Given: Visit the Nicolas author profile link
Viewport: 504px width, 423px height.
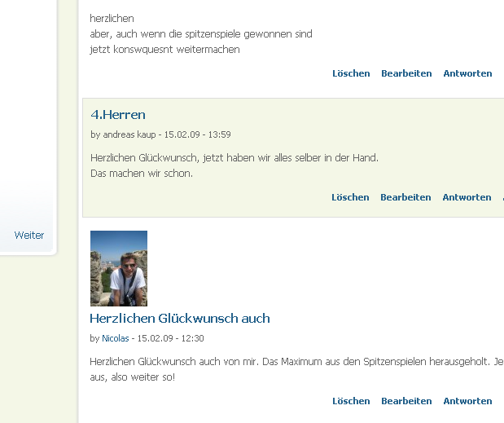Looking at the screenshot, I should pyautogui.click(x=116, y=338).
